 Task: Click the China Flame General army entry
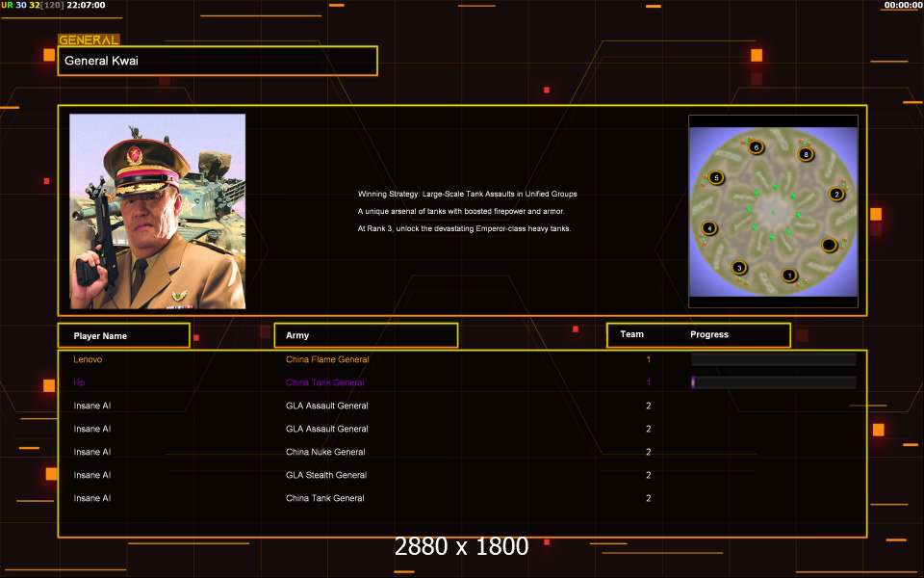point(327,359)
